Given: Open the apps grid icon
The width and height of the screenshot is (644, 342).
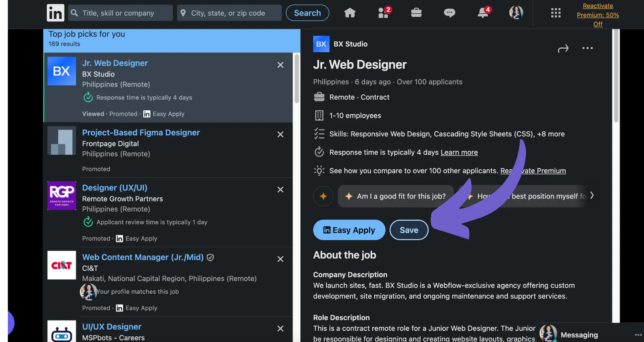Looking at the screenshot, I should 556,13.
